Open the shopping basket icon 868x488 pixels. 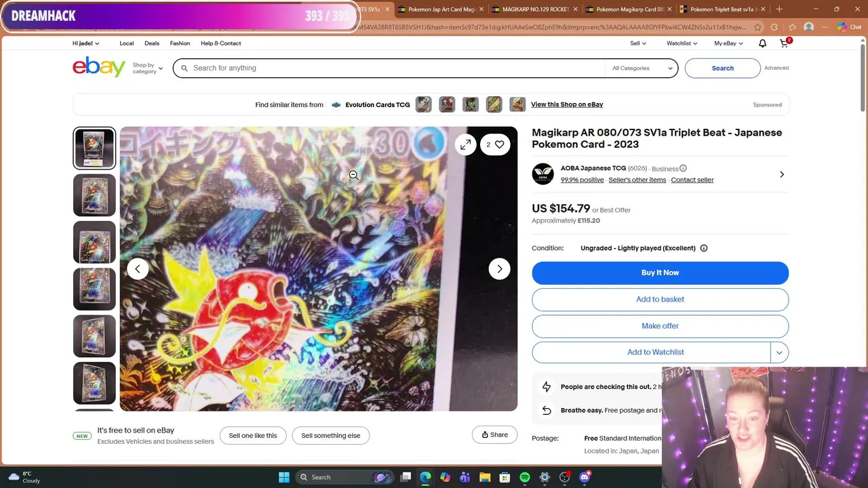[785, 43]
